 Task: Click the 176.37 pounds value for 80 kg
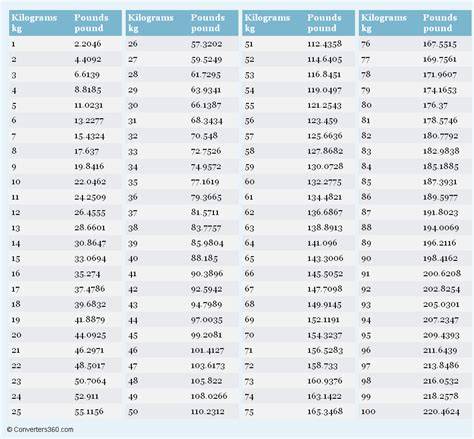click(435, 105)
